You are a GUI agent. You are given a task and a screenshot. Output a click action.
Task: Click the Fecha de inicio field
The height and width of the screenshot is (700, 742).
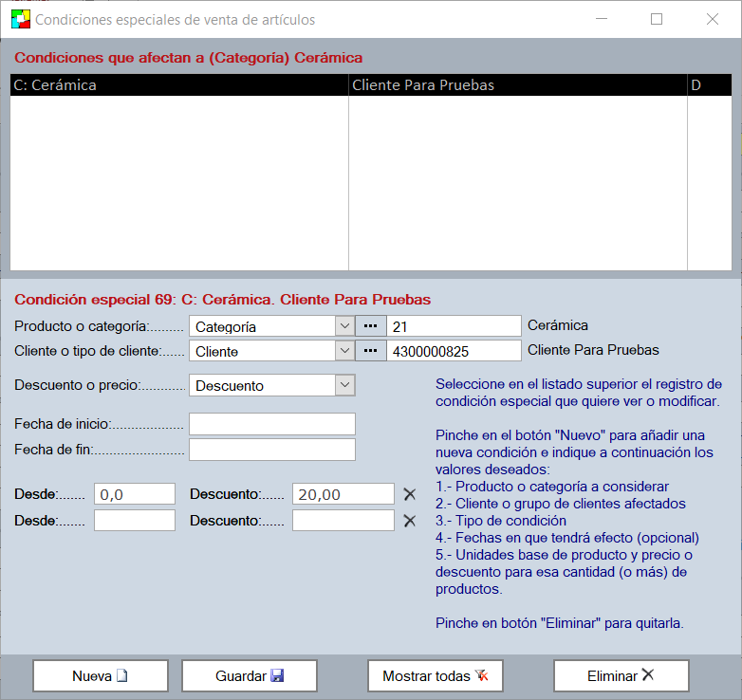pos(271,424)
